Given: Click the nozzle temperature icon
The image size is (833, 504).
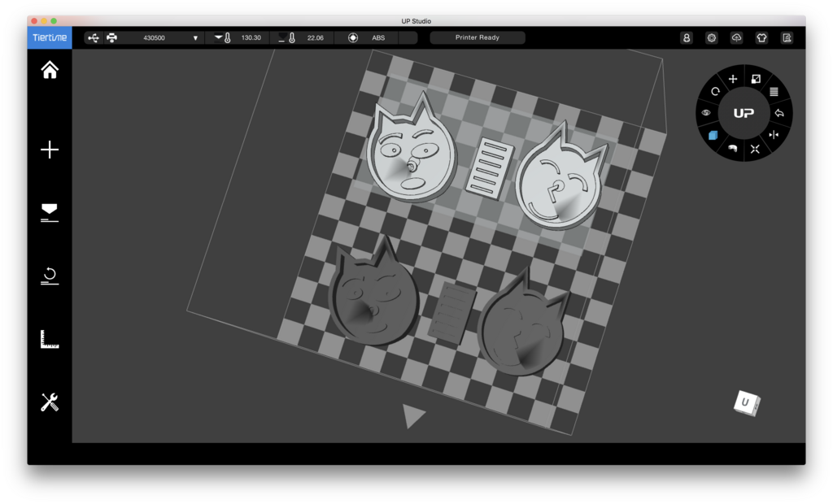Looking at the screenshot, I should coord(223,37).
